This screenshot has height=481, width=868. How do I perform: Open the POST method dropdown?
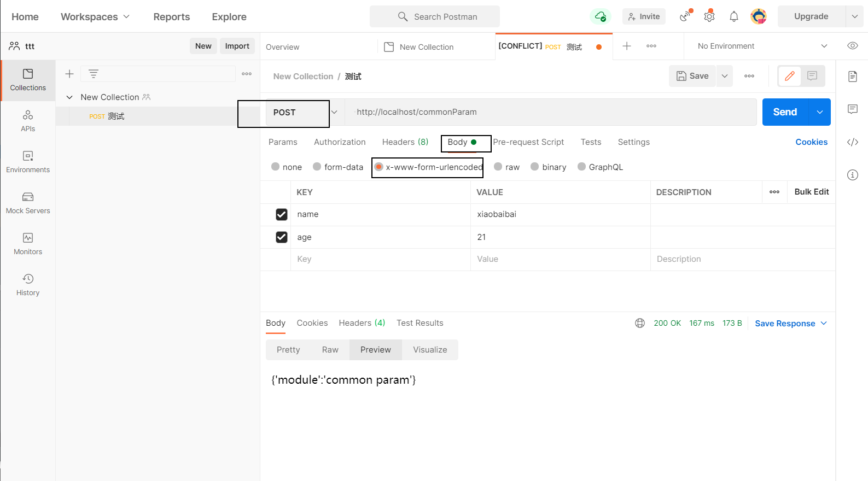[305, 112]
